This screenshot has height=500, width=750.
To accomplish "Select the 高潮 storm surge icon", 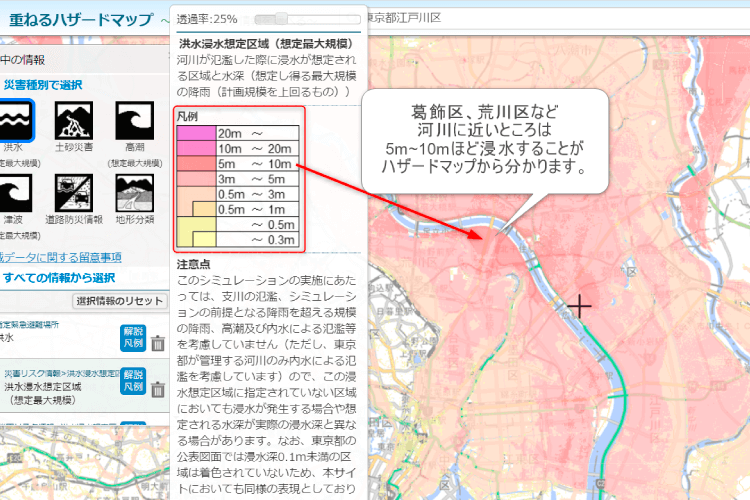I will pos(134,122).
